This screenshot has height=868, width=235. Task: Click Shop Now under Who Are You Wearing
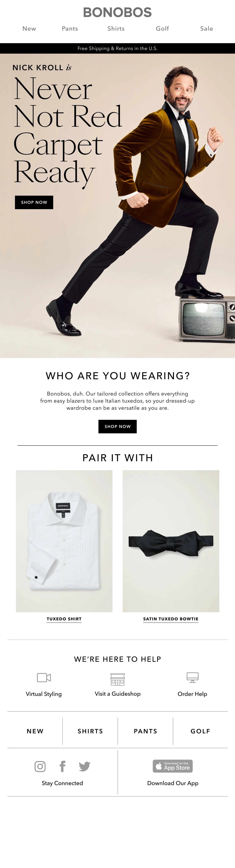117,427
